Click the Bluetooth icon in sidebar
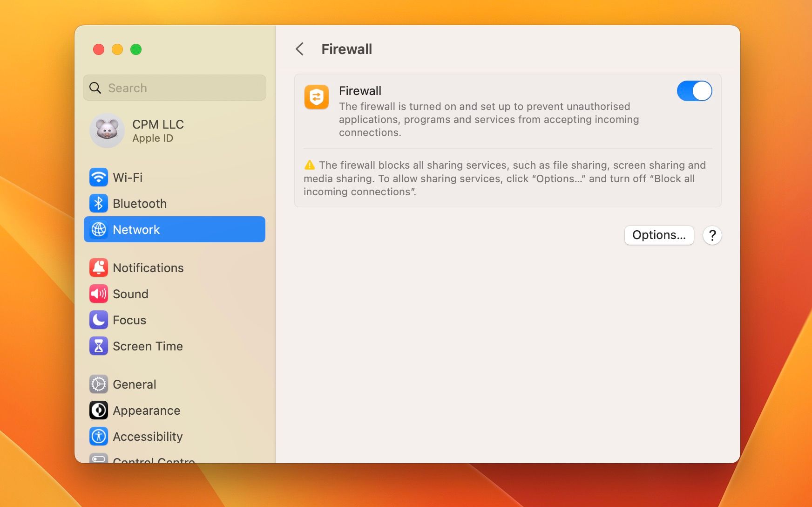 click(99, 204)
